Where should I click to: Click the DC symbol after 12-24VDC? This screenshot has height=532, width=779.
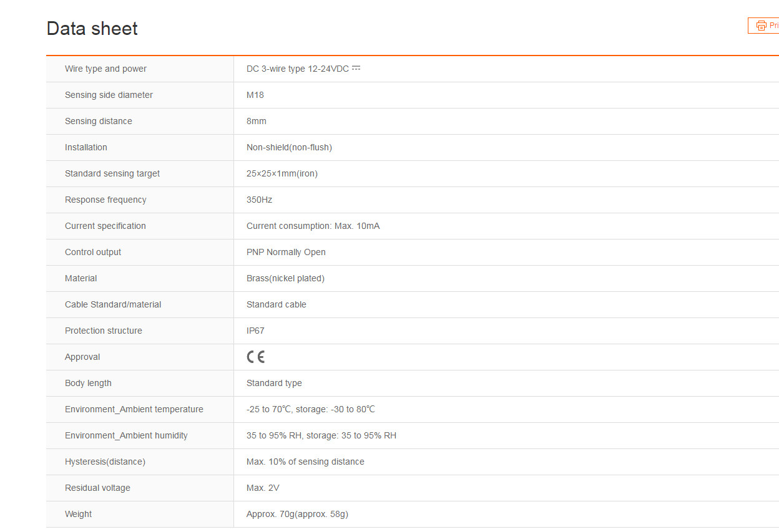(x=356, y=68)
